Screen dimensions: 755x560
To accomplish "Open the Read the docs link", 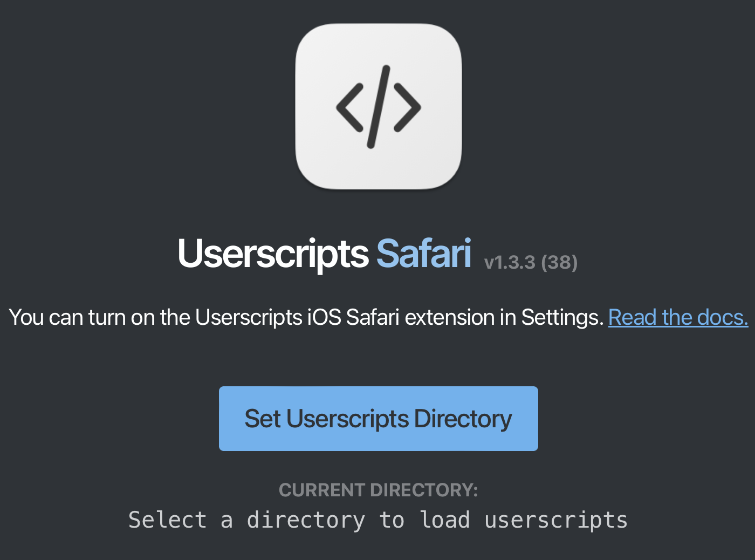I will coord(678,317).
